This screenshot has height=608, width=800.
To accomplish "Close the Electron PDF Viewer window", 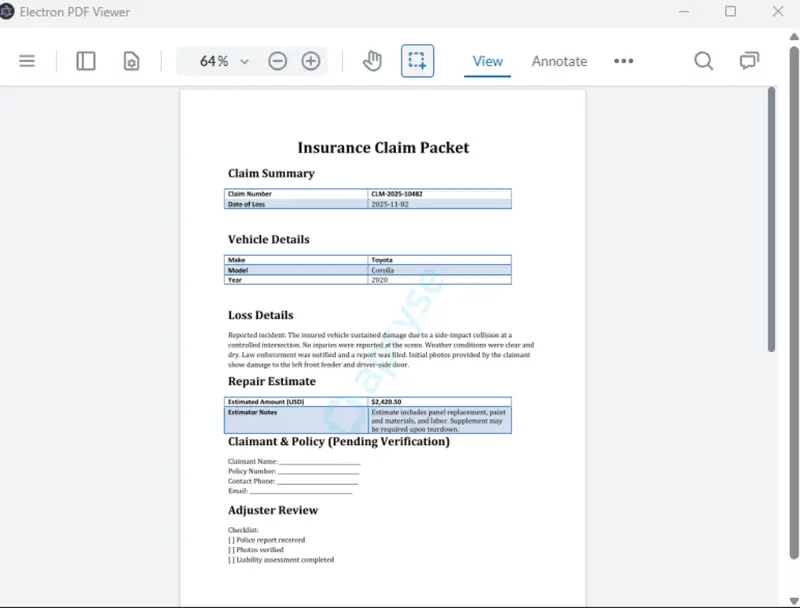I will 778,11.
